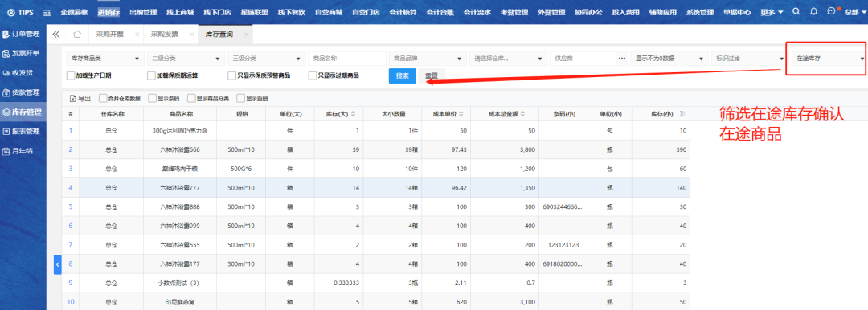The height and width of the screenshot is (310, 868).
Task: Sort by 库存(大) column sort icon
Action: tap(353, 114)
